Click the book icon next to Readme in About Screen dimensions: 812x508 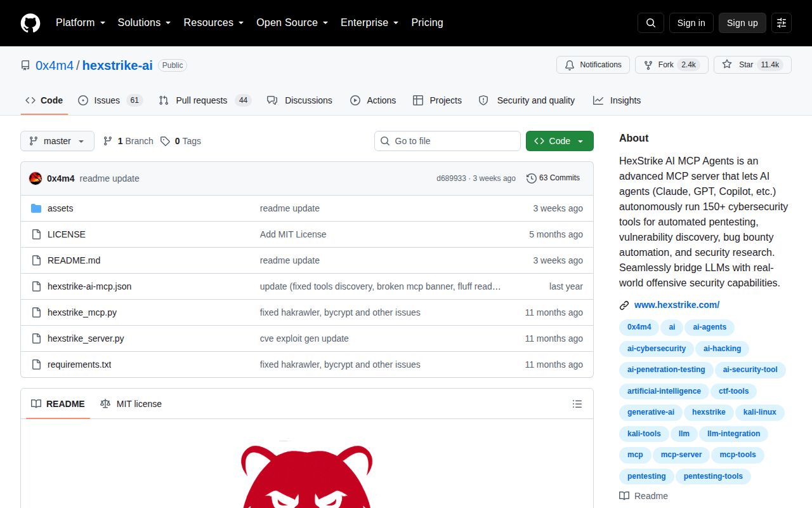pyautogui.click(x=624, y=496)
